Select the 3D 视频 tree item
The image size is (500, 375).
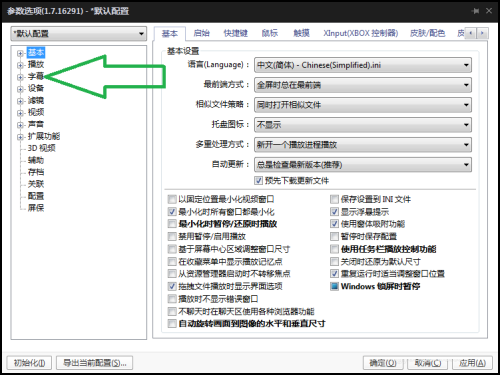pyautogui.click(x=41, y=148)
